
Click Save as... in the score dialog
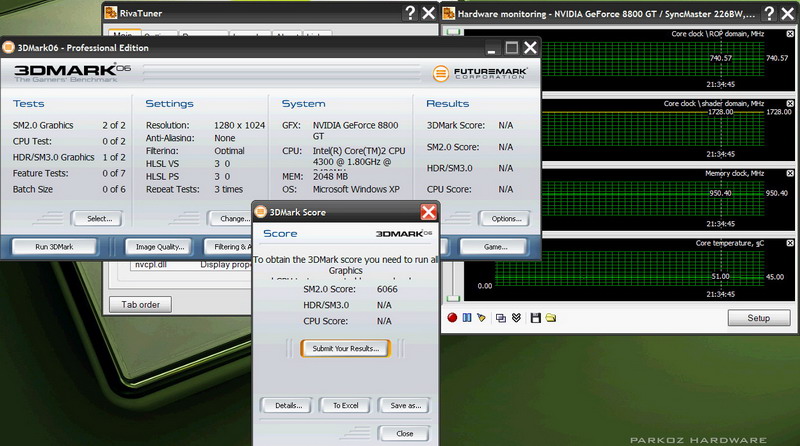pos(404,406)
